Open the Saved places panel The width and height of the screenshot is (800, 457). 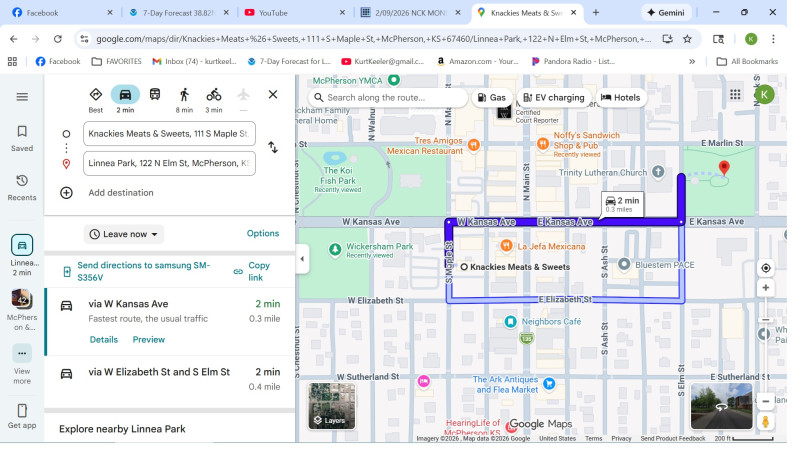pyautogui.click(x=22, y=138)
